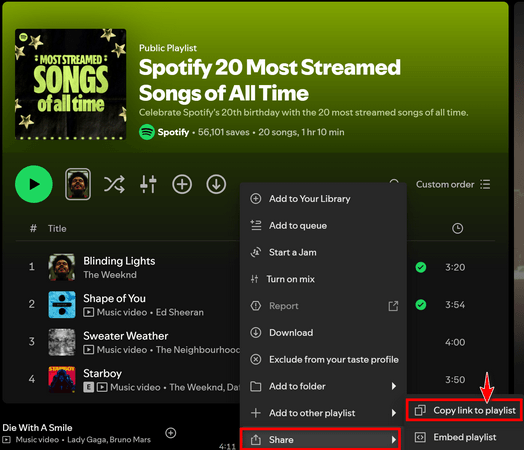Screen dimensions: 524x450
Task: Open Lady Gaga, Bruno Mars artist link
Action: (109, 440)
